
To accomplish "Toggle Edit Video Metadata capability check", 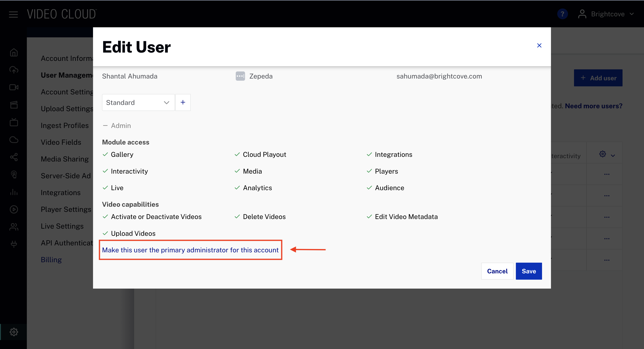I will pyautogui.click(x=369, y=216).
